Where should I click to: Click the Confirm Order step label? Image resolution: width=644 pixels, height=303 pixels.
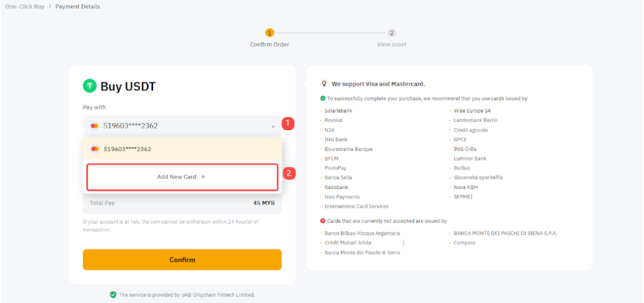270,45
